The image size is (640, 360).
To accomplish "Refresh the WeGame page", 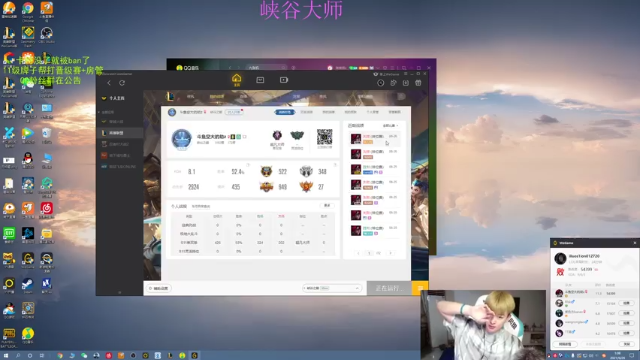I will (122, 83).
